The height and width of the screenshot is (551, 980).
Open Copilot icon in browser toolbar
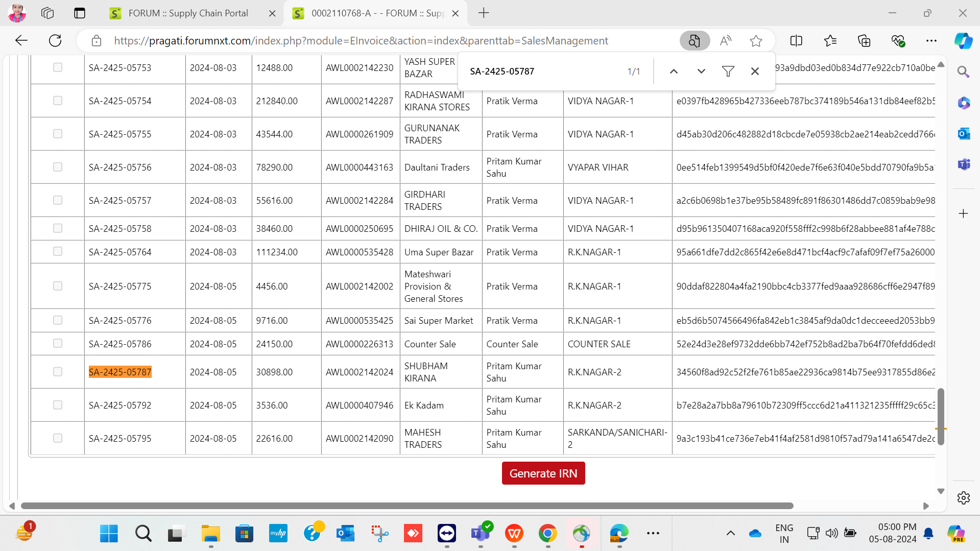coord(963,41)
